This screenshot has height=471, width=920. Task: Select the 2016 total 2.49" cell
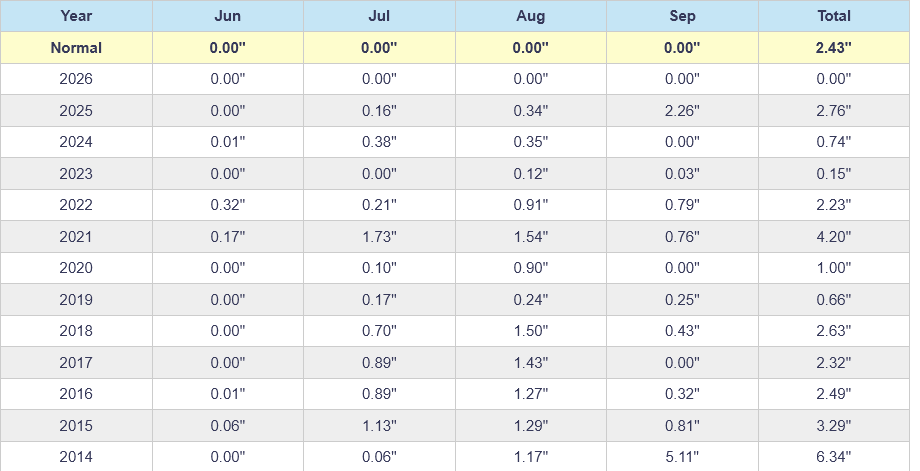(834, 394)
